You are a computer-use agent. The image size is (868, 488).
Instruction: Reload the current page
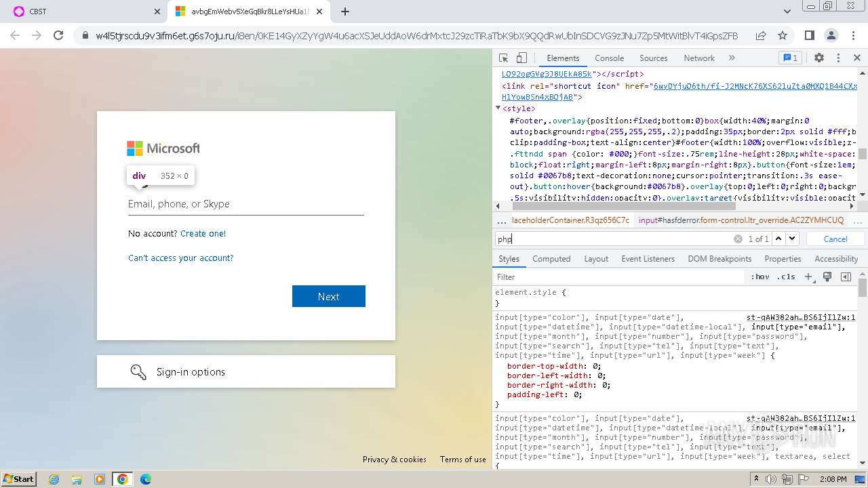click(x=58, y=36)
